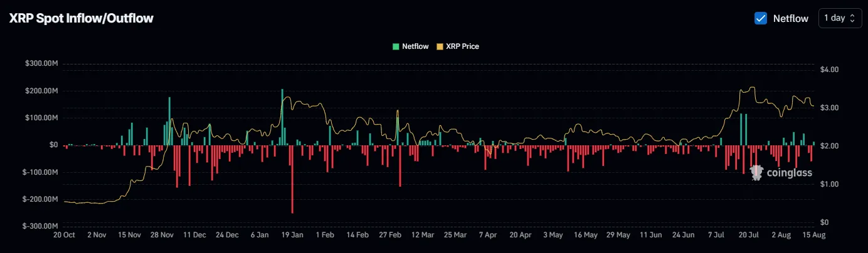Click the 20 Oct date label
This screenshot has height=253, width=868.
64,235
